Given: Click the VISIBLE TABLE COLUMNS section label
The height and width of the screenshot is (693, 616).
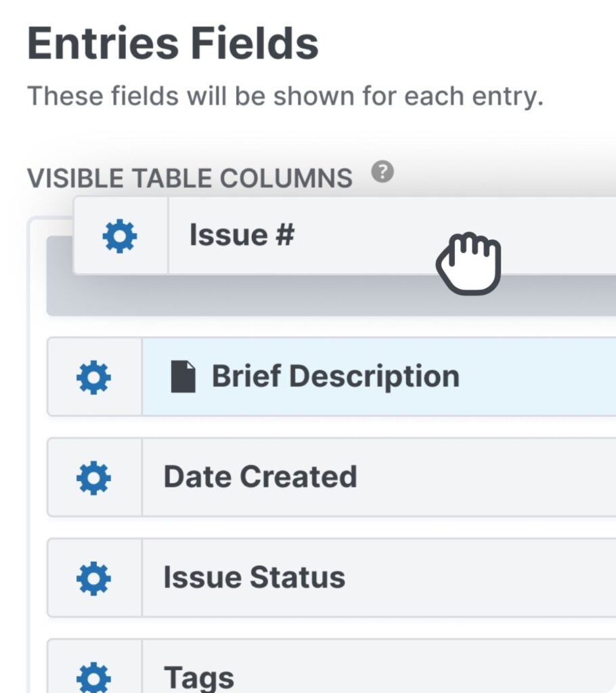Looking at the screenshot, I should [x=190, y=178].
